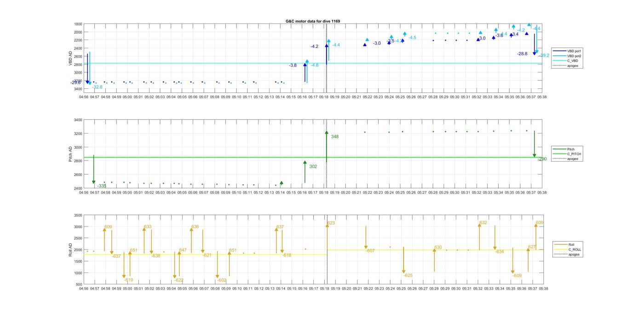Click the '-607' roll data label

coord(370,251)
